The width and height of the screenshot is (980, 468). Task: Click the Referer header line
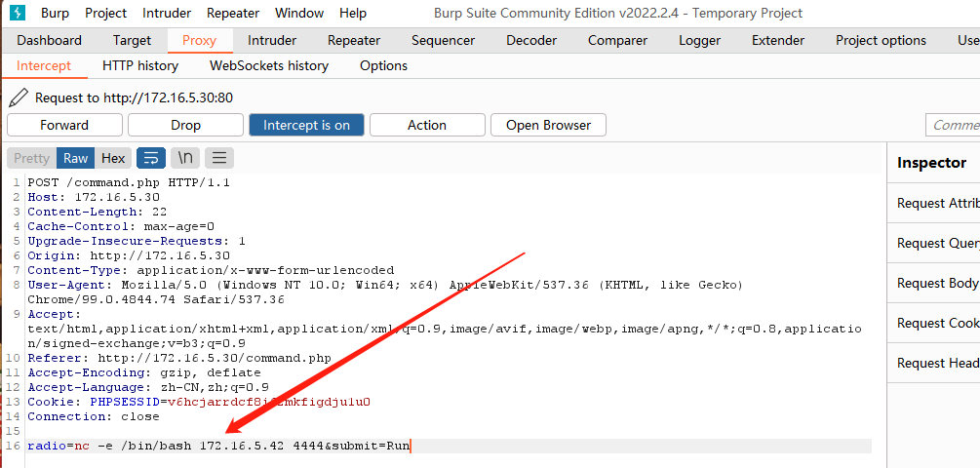pyautogui.click(x=179, y=358)
